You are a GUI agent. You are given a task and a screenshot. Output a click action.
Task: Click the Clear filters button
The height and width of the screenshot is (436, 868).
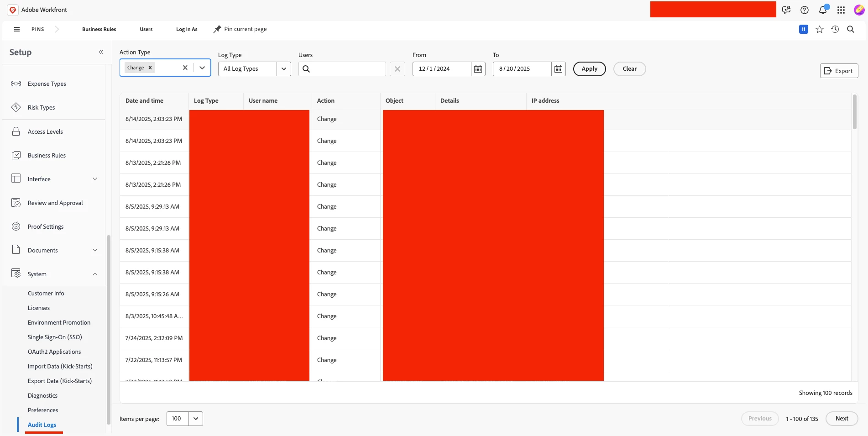coord(629,69)
